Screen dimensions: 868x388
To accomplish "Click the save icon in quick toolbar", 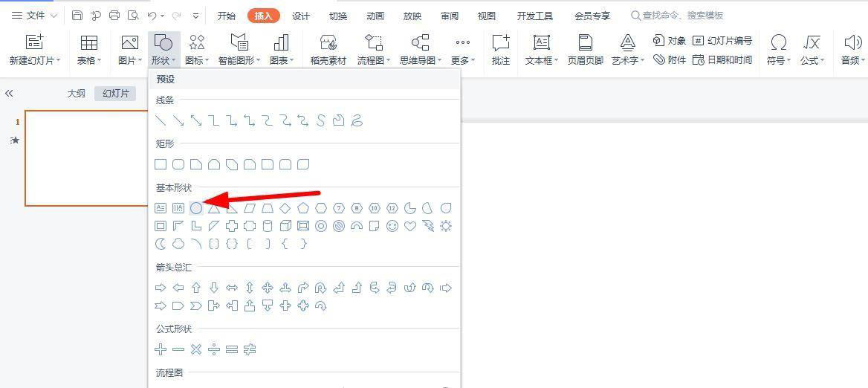I will (77, 16).
